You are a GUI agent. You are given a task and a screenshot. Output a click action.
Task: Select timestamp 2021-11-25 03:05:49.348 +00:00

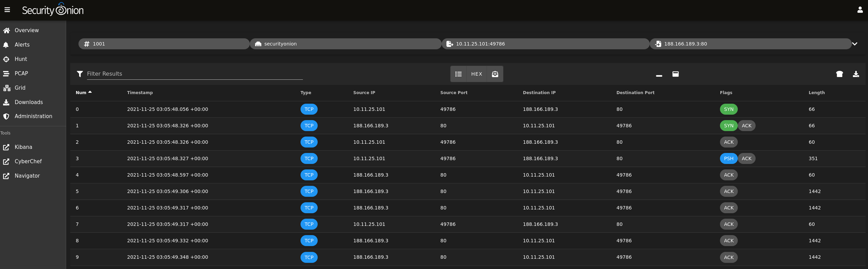[x=168, y=257]
